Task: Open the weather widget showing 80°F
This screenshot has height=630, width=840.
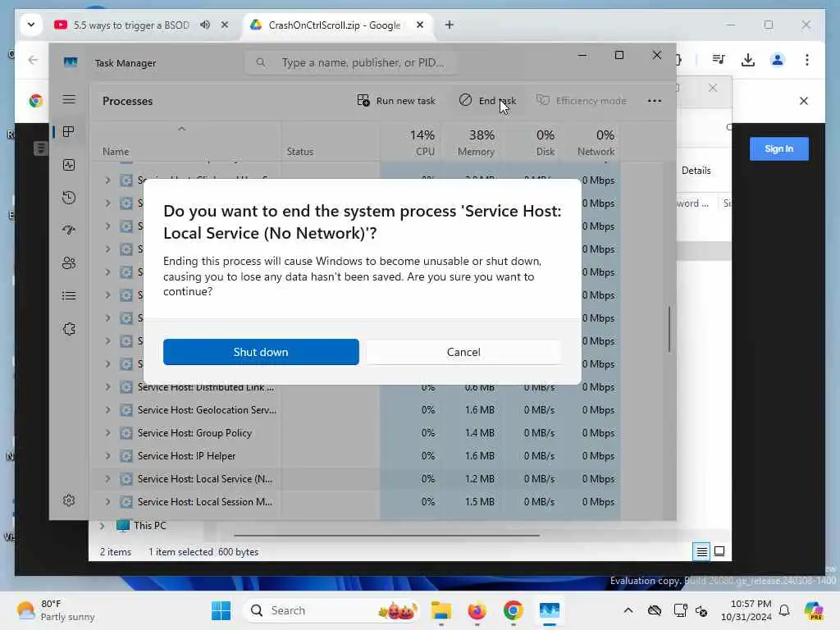Action: tap(55, 610)
